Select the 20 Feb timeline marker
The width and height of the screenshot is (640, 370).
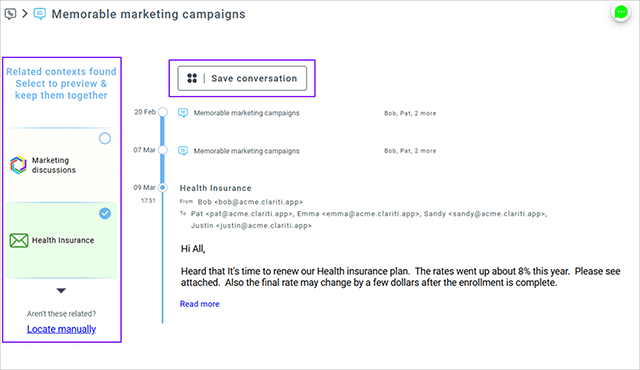tap(163, 112)
